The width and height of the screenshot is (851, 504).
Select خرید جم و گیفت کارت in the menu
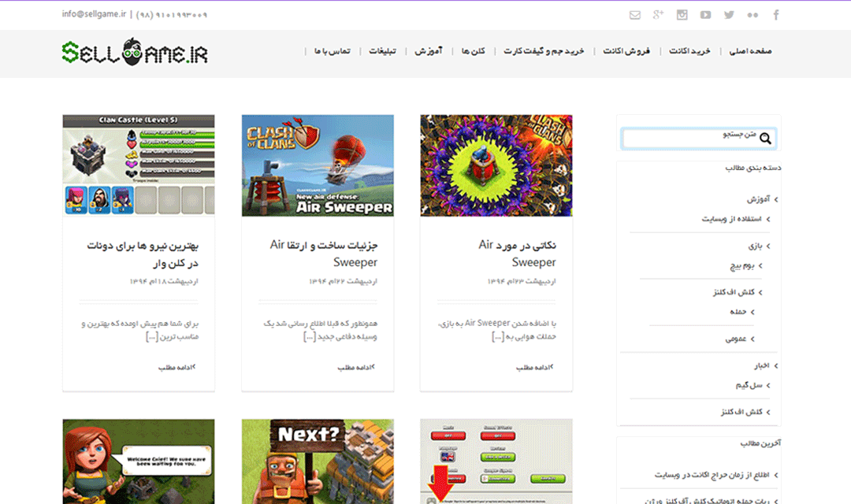pyautogui.click(x=544, y=51)
